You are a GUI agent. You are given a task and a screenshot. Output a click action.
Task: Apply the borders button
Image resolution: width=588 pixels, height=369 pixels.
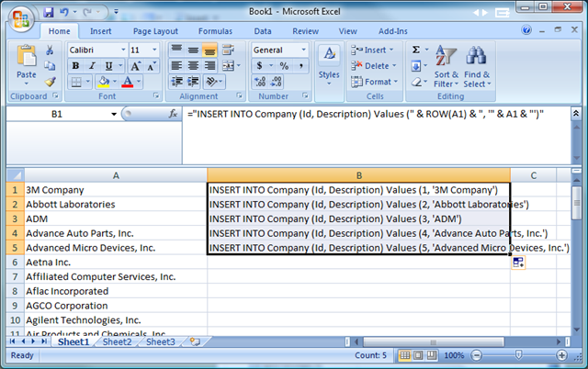coord(76,82)
